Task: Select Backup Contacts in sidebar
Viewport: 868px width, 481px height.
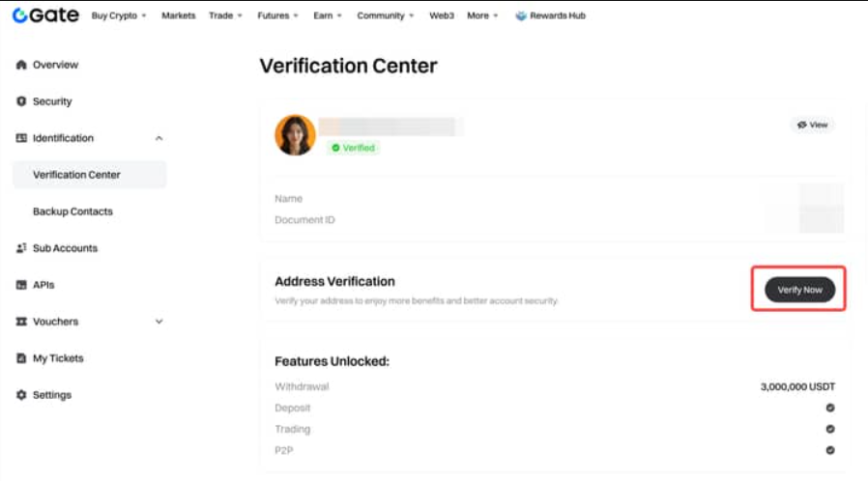Action: [72, 212]
